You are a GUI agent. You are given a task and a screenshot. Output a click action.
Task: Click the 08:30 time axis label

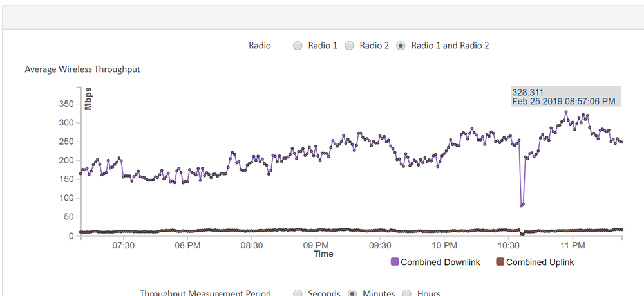coord(251,246)
